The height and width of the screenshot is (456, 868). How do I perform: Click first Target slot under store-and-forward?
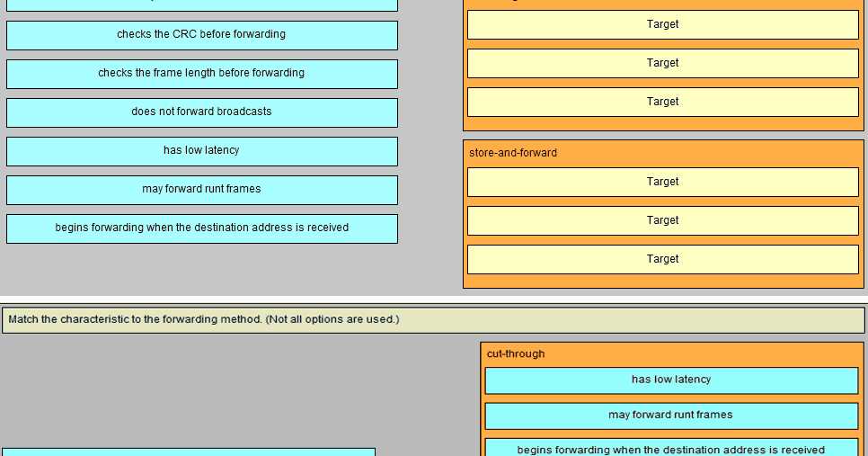tap(662, 182)
